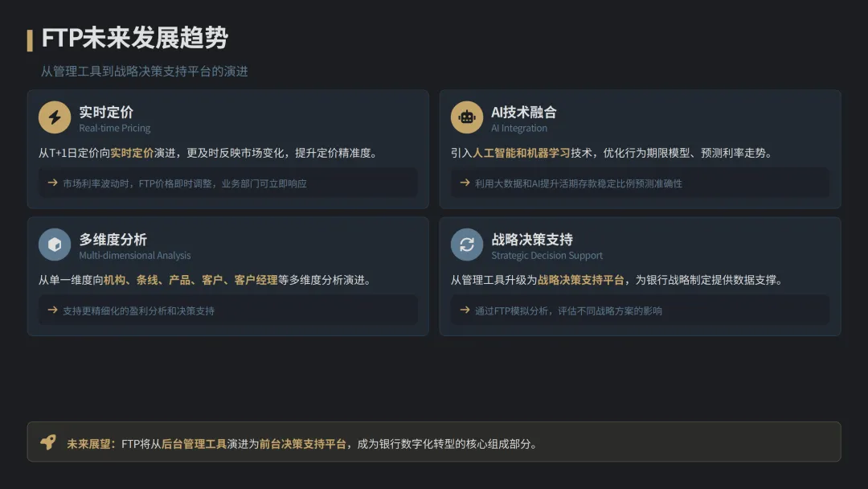This screenshot has width=868, height=489.
Task: Click the lightning bolt real-time pricing icon
Action: click(x=55, y=117)
